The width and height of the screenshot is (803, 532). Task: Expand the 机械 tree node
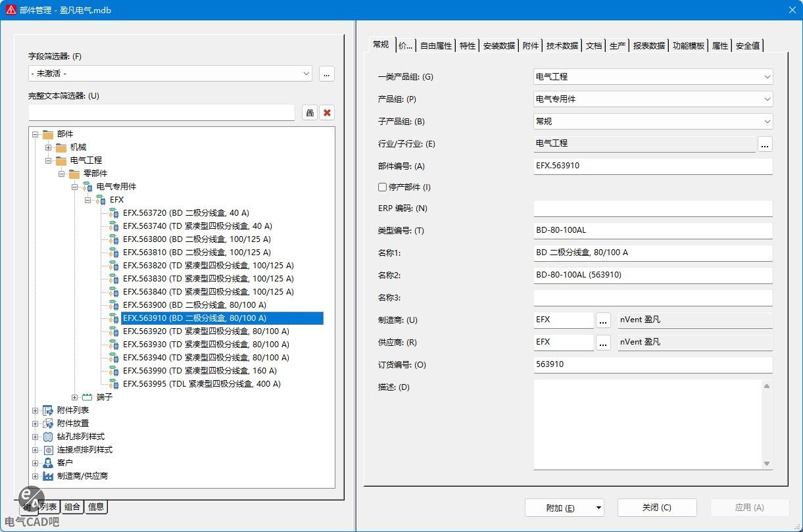(48, 147)
